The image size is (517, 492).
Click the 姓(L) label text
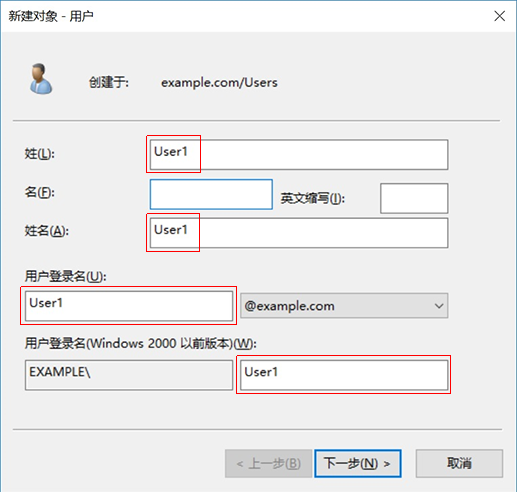pyautogui.click(x=40, y=154)
